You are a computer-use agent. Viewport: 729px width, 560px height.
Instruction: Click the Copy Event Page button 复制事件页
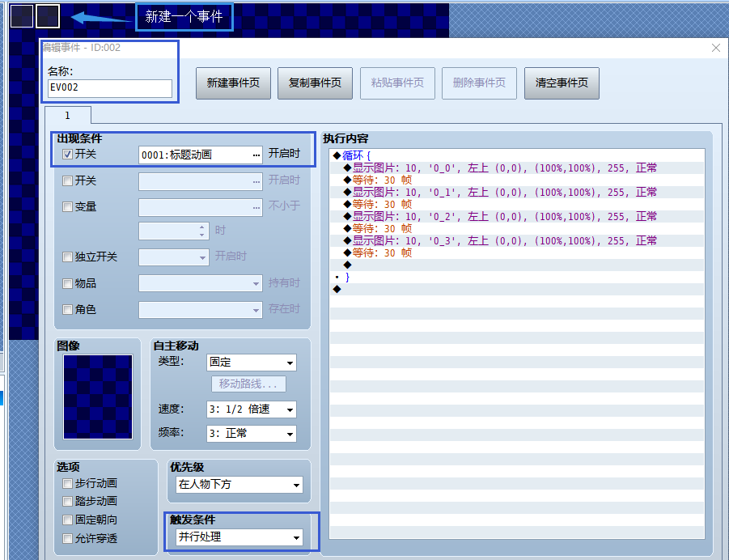pyautogui.click(x=316, y=83)
